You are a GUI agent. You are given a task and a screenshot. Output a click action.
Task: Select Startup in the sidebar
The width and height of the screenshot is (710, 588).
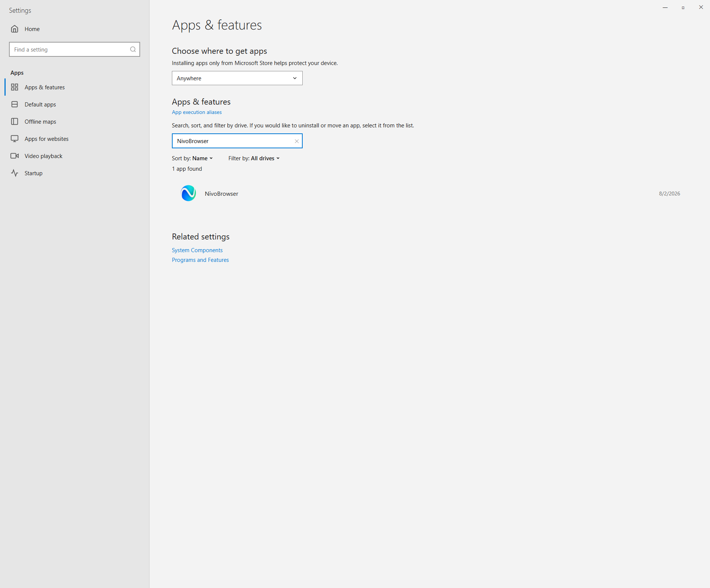(75, 173)
